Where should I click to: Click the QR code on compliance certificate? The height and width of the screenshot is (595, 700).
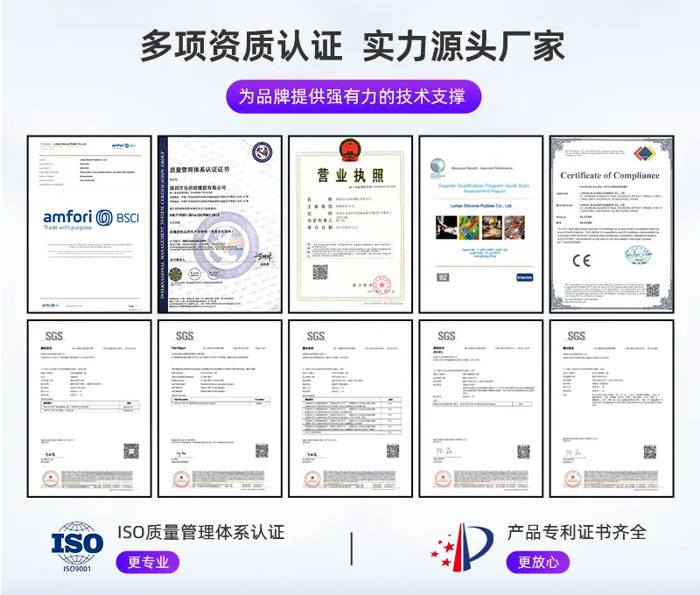click(653, 290)
